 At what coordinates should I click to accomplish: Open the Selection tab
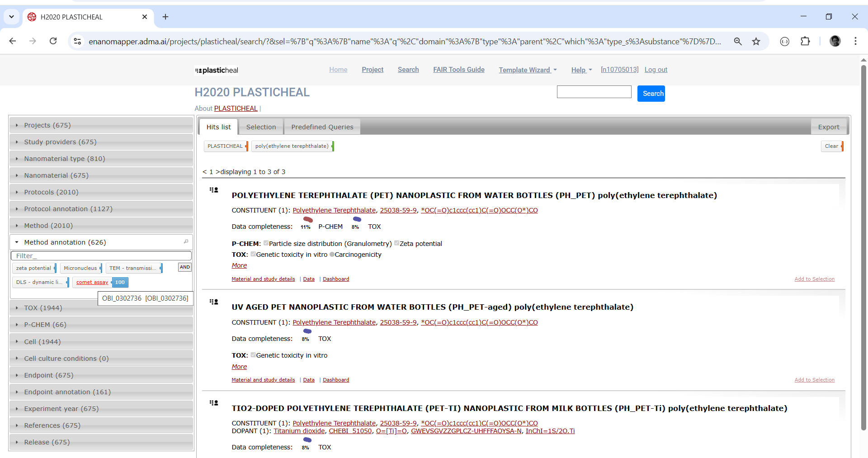pos(261,127)
